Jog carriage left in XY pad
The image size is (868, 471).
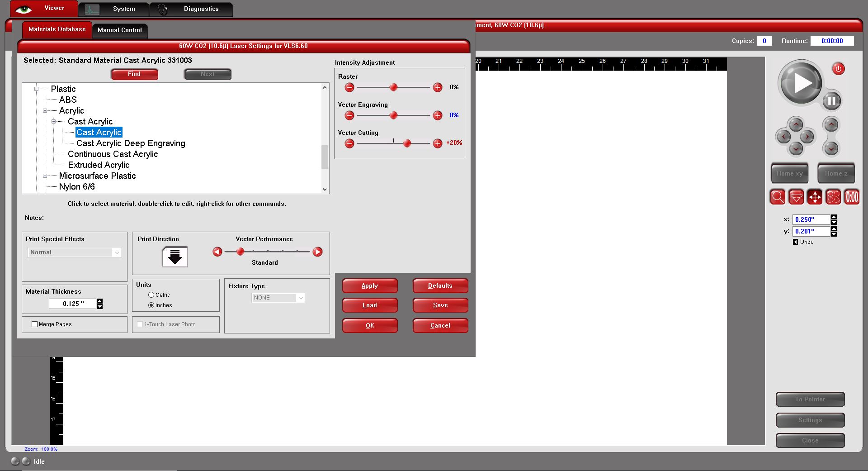click(x=783, y=136)
